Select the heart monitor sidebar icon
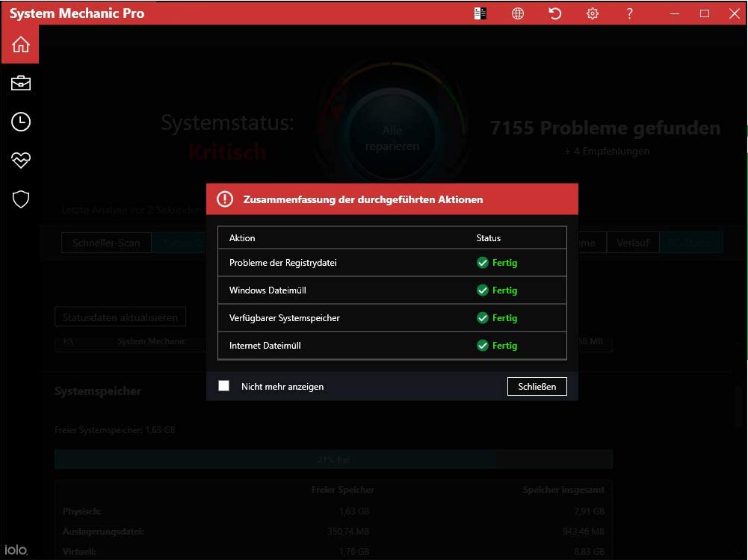748x560 pixels. tap(20, 161)
